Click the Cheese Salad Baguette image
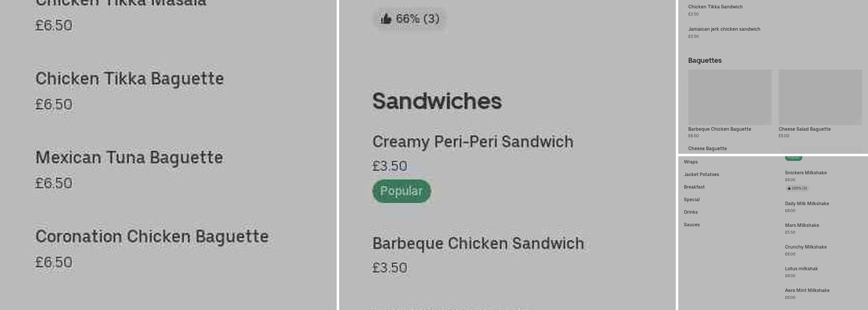 pos(820,97)
